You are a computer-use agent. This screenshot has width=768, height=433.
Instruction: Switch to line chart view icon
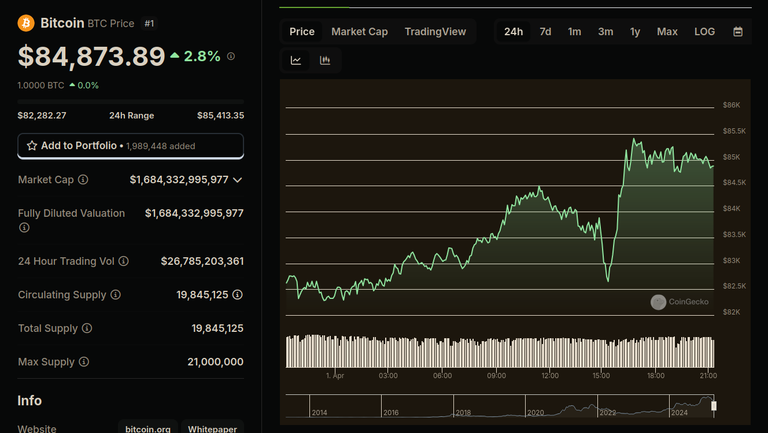[x=296, y=60]
